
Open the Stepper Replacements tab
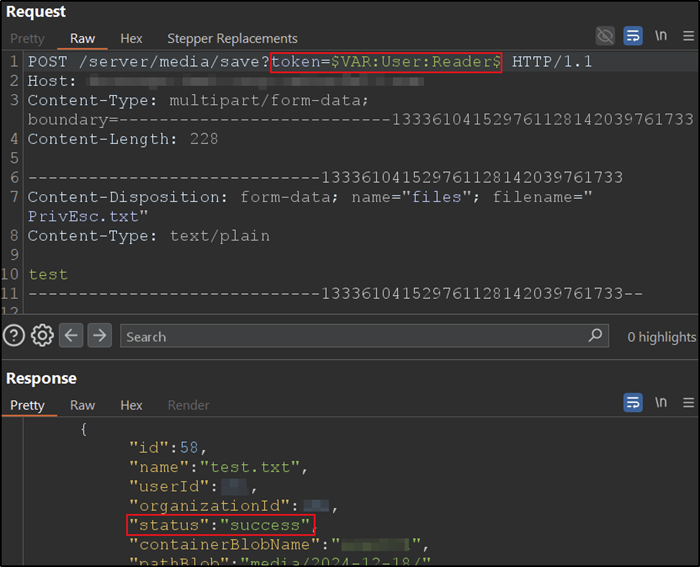click(x=232, y=39)
